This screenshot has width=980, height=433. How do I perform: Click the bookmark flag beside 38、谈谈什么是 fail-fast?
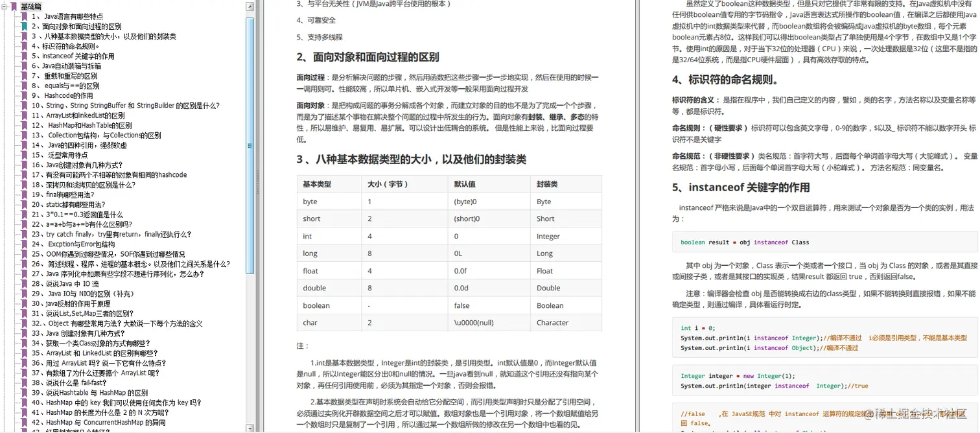click(23, 382)
